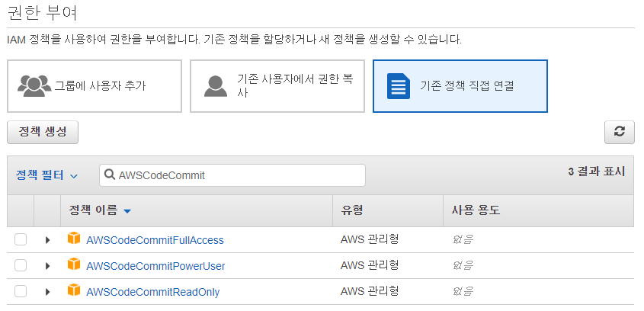Click AWS 관리형 in the FullAccess row

click(370, 239)
